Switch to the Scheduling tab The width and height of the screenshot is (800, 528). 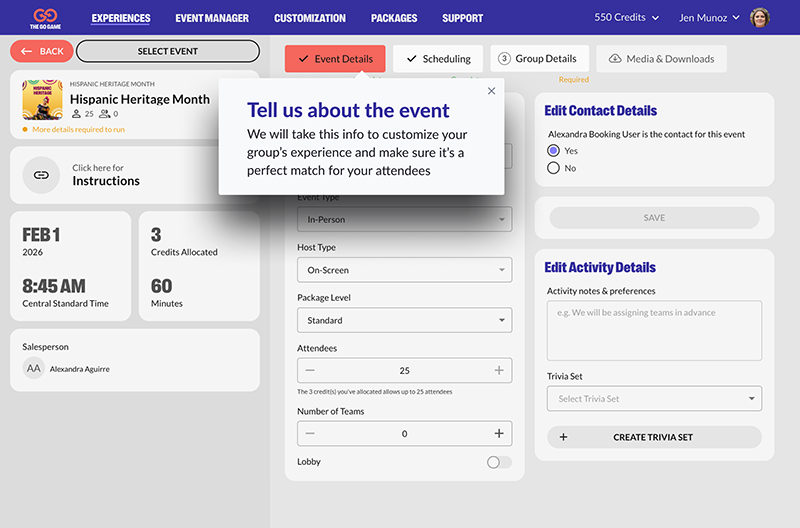click(438, 59)
